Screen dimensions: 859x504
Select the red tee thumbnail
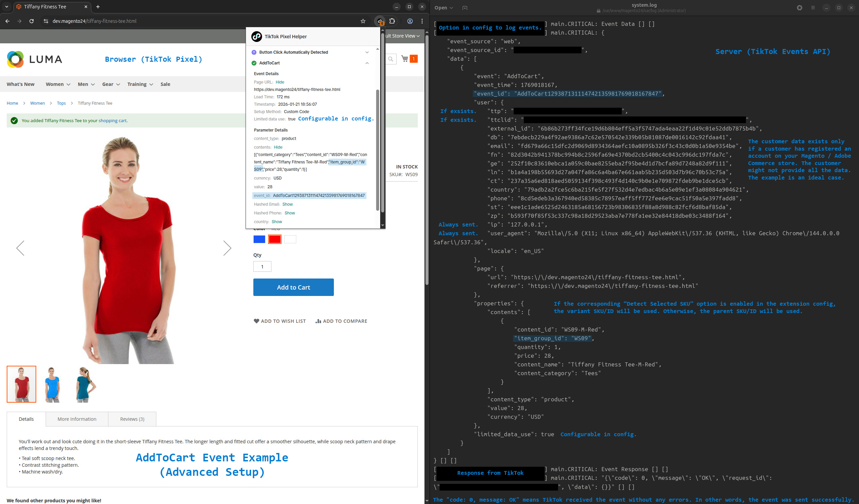click(21, 384)
